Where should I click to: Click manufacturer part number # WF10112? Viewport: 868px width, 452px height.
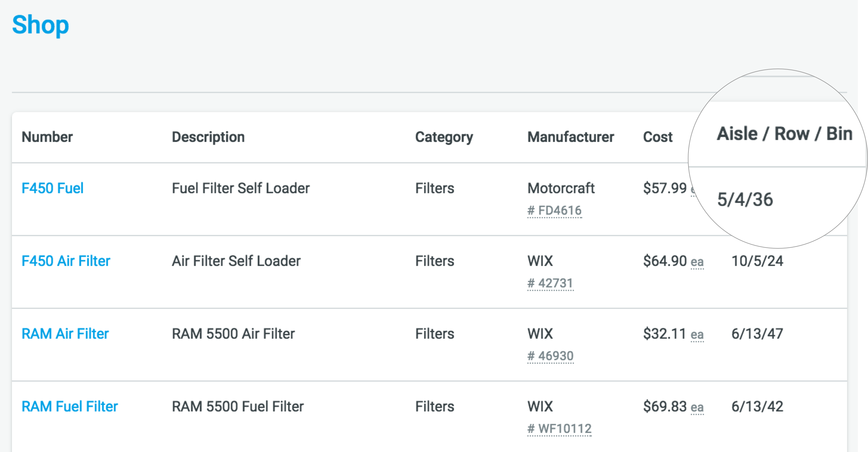(x=559, y=428)
